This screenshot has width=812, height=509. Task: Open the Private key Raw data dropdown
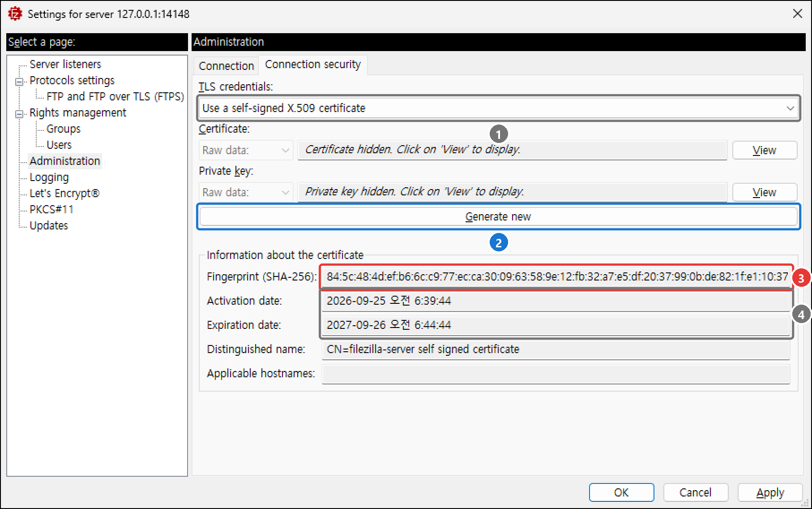coord(246,192)
